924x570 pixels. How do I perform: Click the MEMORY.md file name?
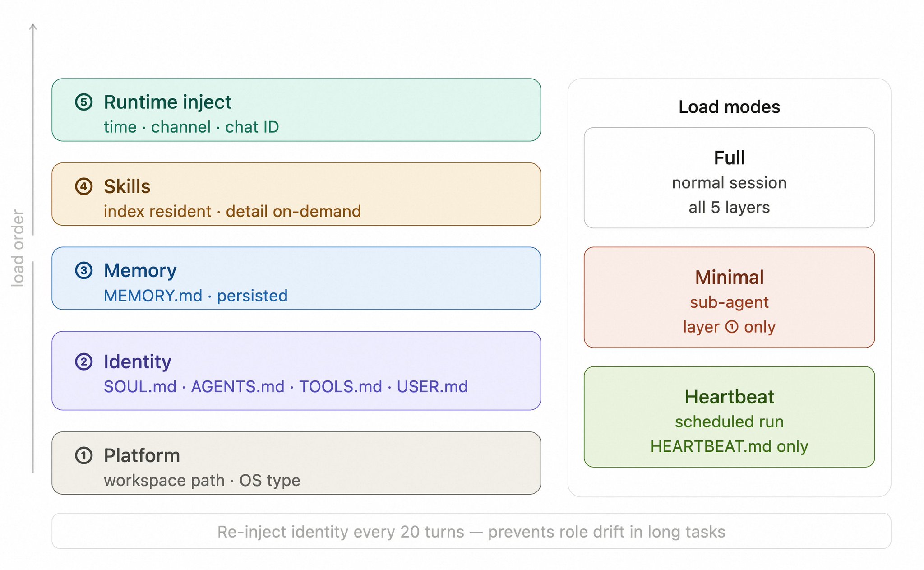[x=153, y=296]
